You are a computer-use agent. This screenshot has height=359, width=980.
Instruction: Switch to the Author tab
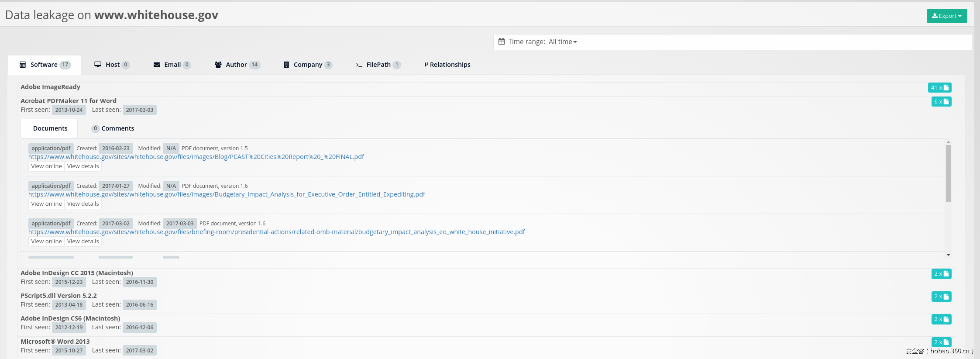[237, 65]
